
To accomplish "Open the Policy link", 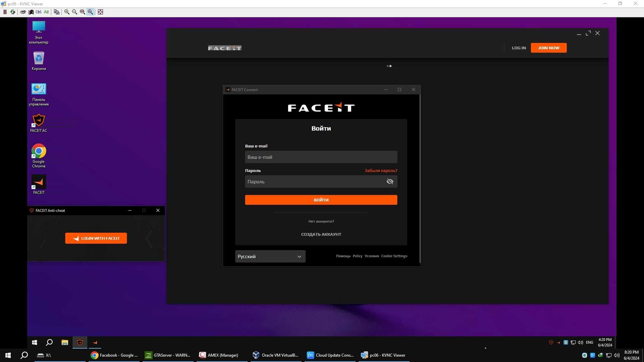I will 358,256.
